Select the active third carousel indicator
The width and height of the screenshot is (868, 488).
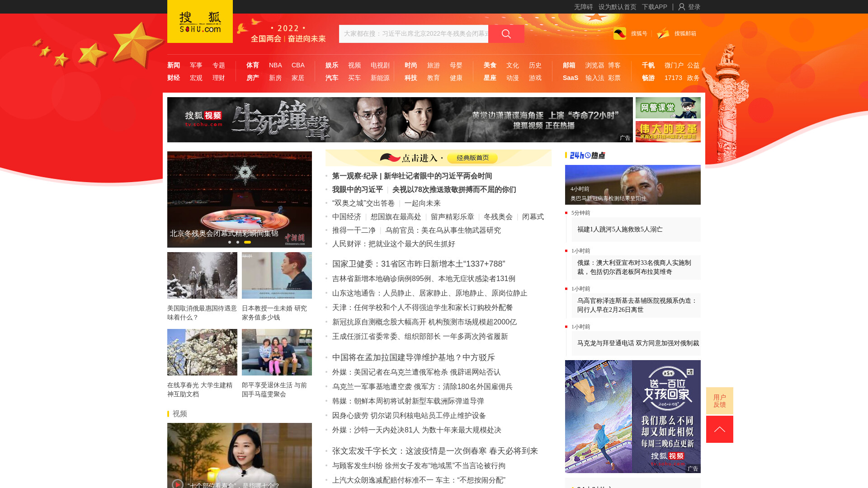pos(247,242)
